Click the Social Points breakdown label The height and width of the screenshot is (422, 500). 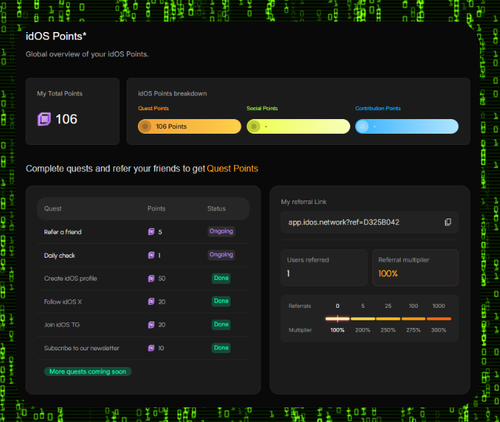(x=262, y=108)
